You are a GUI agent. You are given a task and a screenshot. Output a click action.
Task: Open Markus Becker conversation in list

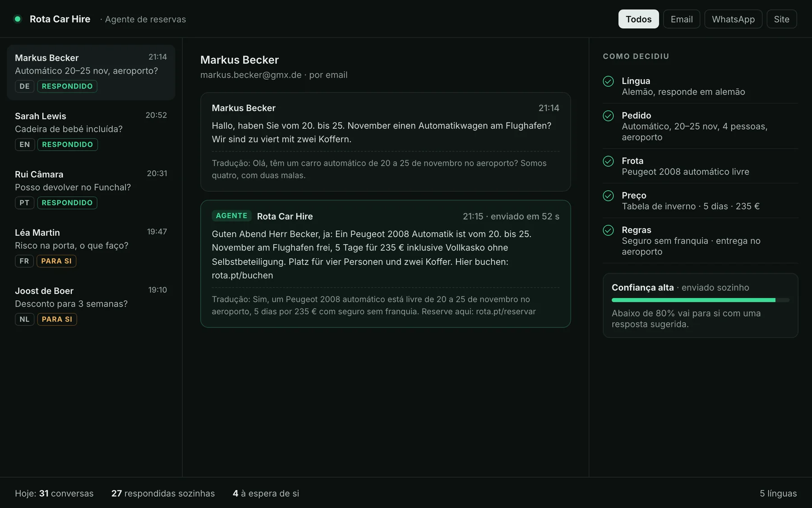[x=91, y=72]
